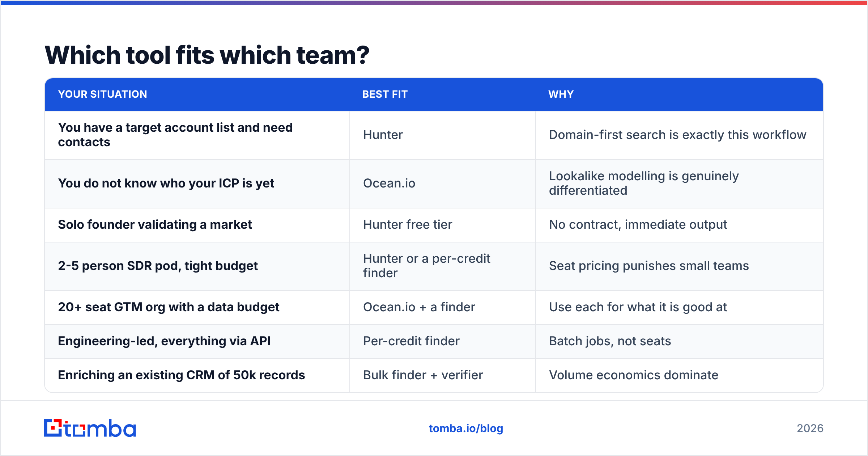Viewport: 868px width, 456px height.
Task: Click 'You do not know who your ICP is yet'
Action: pos(166,183)
